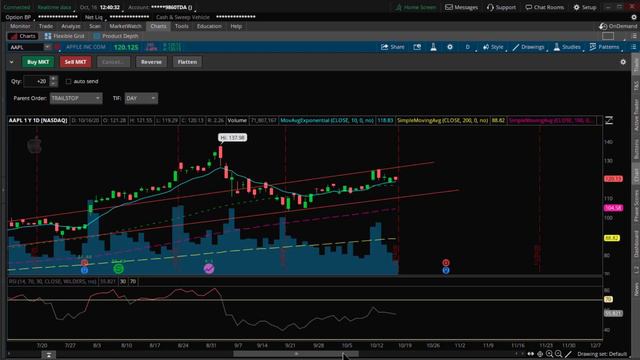Click the Net Liq label

click(94, 17)
